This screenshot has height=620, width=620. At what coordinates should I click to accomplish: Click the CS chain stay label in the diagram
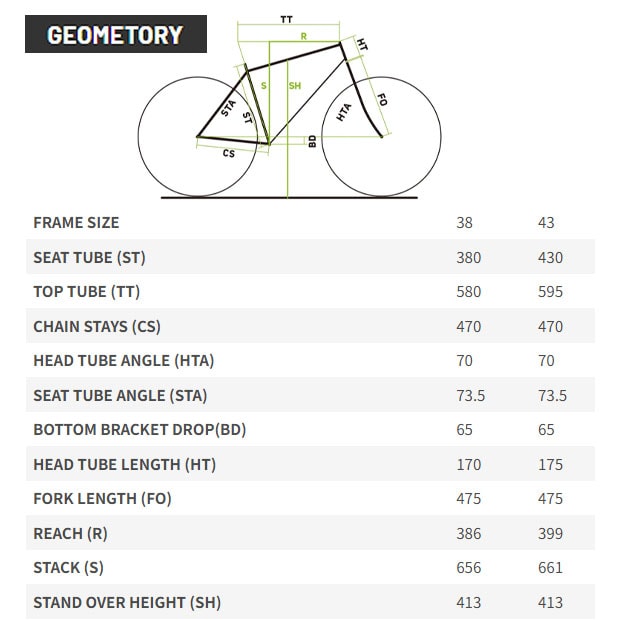pos(229,153)
